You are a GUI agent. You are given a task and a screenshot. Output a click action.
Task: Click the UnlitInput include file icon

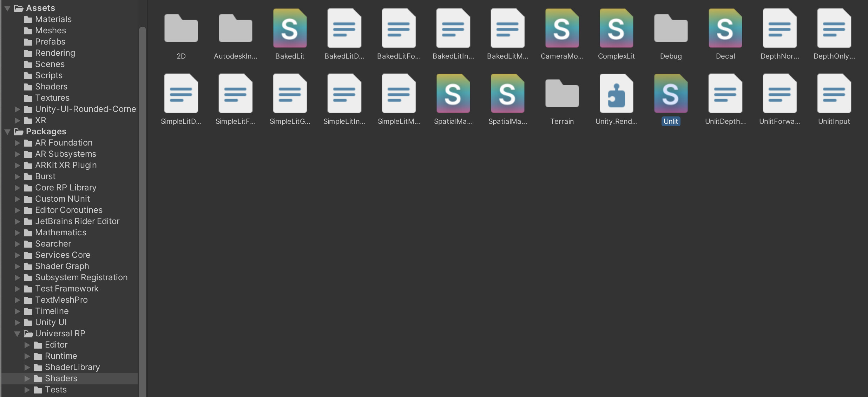pos(834,94)
